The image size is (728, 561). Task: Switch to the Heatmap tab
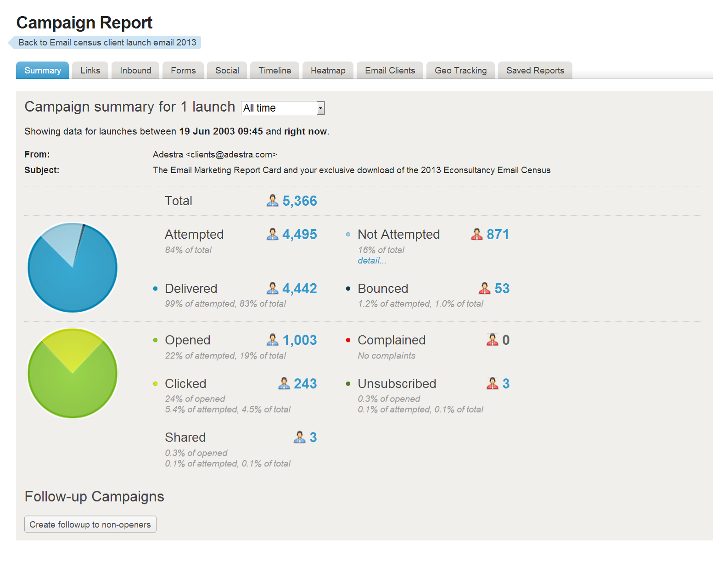pyautogui.click(x=328, y=71)
